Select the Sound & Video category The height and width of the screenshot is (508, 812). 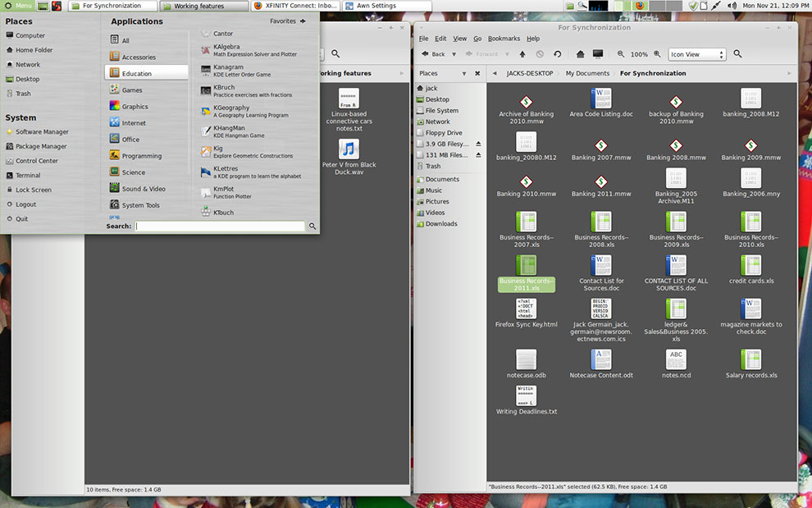(146, 190)
